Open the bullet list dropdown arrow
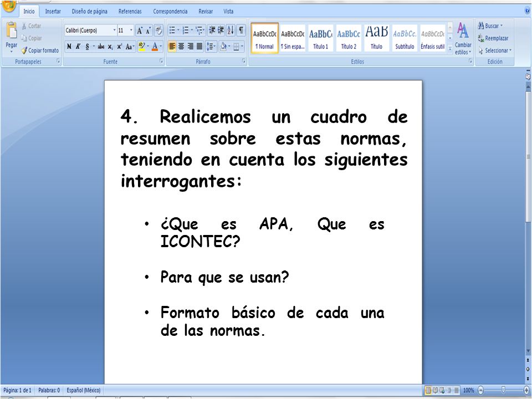 point(178,30)
